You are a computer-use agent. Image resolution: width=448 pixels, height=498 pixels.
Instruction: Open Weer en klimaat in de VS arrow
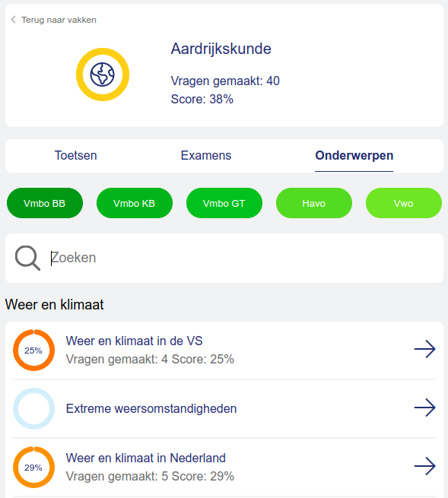425,349
